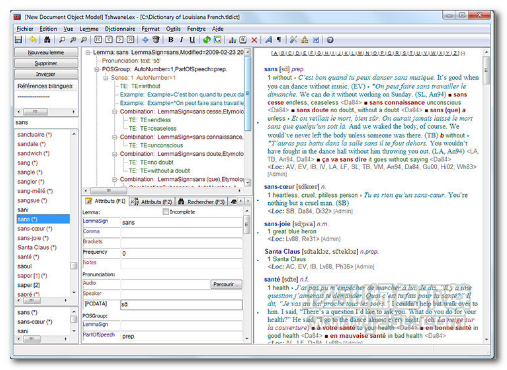This screenshot has width=507, height=370.
Task: Toggle the Incomplete checkbox
Action: pyautogui.click(x=166, y=212)
